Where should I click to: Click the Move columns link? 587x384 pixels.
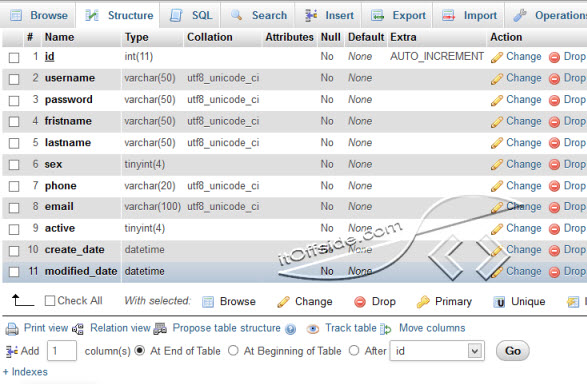pyautogui.click(x=432, y=328)
